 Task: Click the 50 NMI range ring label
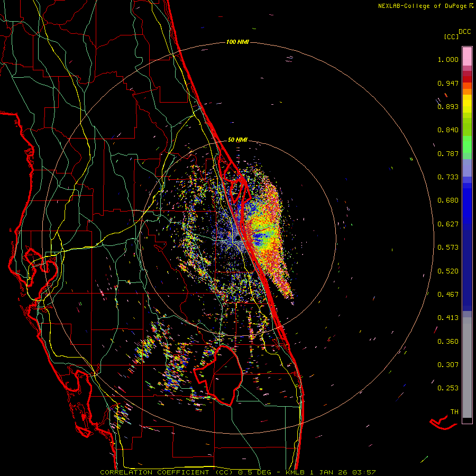point(237,140)
